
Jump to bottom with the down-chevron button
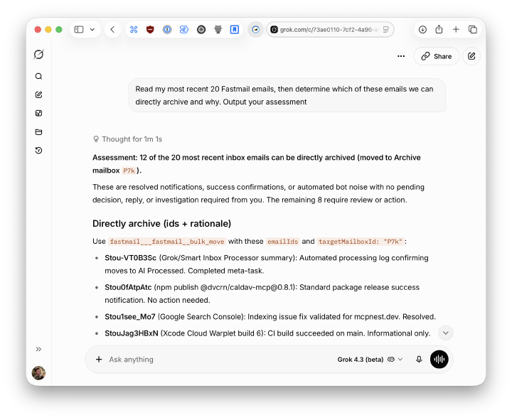[445, 333]
